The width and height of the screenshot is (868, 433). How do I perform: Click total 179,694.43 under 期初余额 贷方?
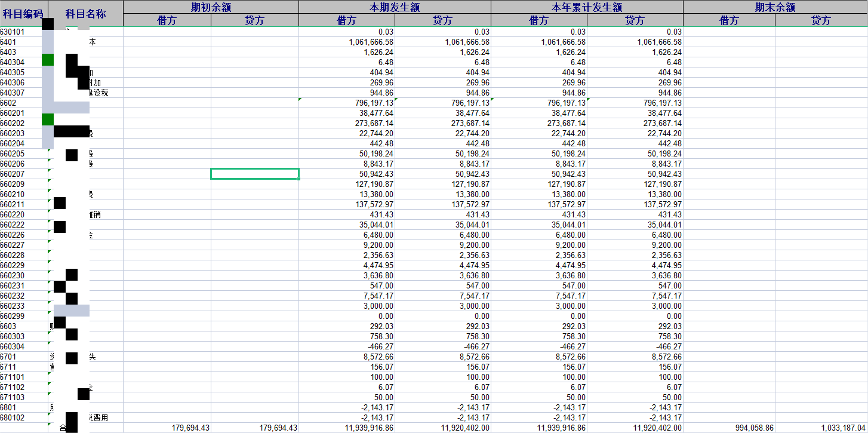pos(278,428)
